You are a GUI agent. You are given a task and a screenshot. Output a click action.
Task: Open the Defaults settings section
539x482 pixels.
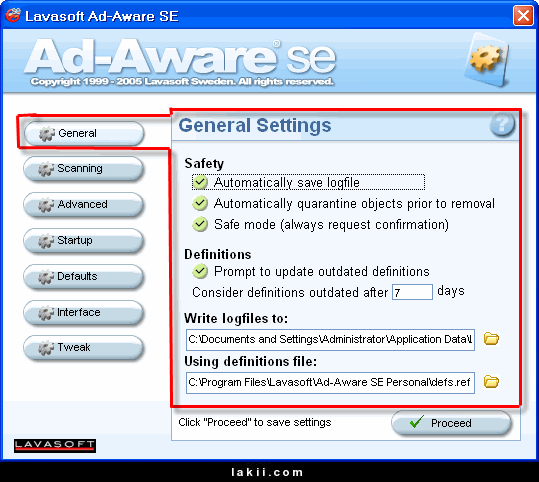(x=83, y=276)
